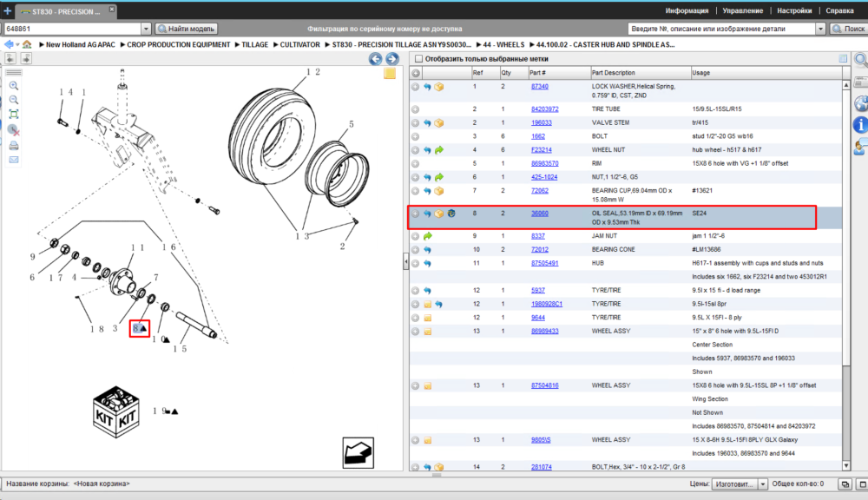
Task: Click the 'Найти модель' button
Action: click(x=186, y=29)
